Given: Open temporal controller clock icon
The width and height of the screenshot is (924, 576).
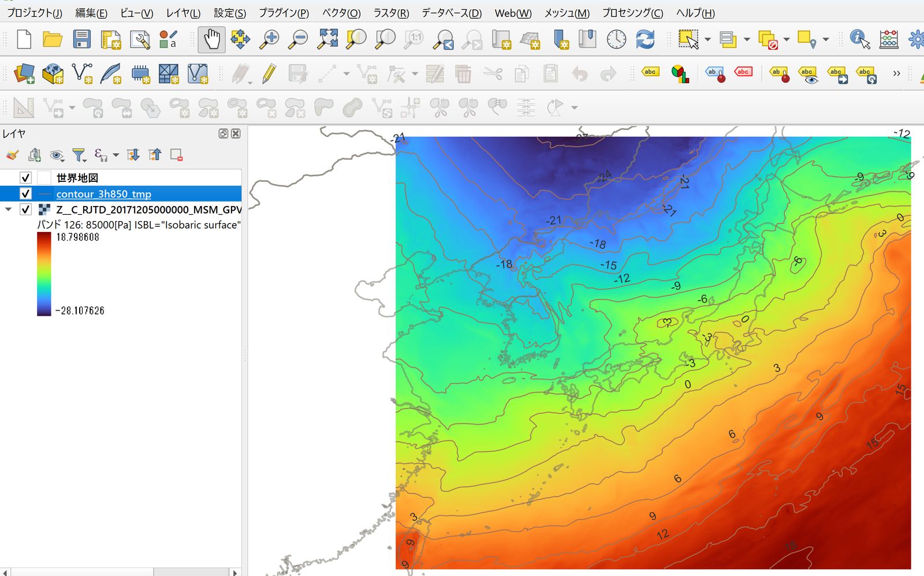Looking at the screenshot, I should pyautogui.click(x=616, y=39).
